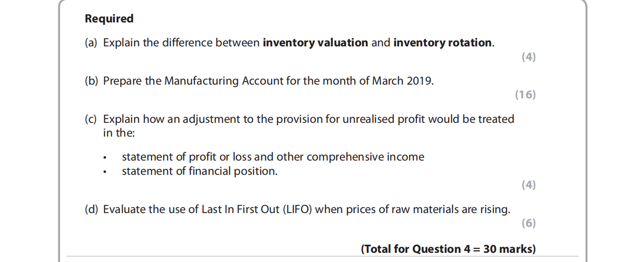Click the (4) marks indicator for part (a)
The height and width of the screenshot is (262, 644).
pos(529,57)
